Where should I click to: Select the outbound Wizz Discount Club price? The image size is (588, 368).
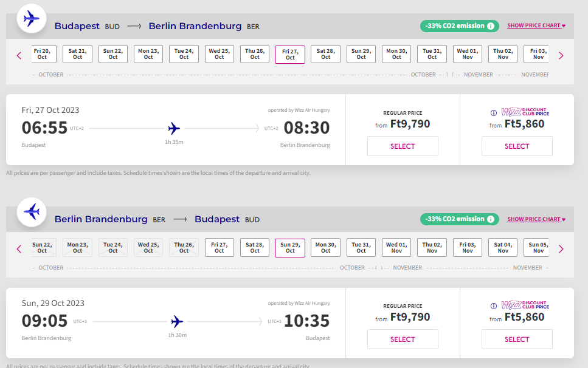(517, 146)
